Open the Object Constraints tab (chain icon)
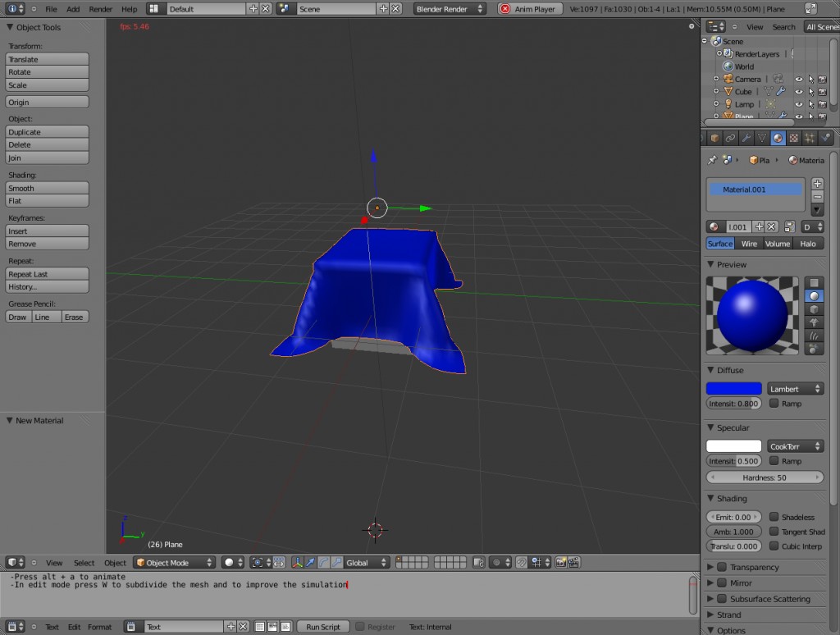This screenshot has height=635, width=840. (x=731, y=137)
